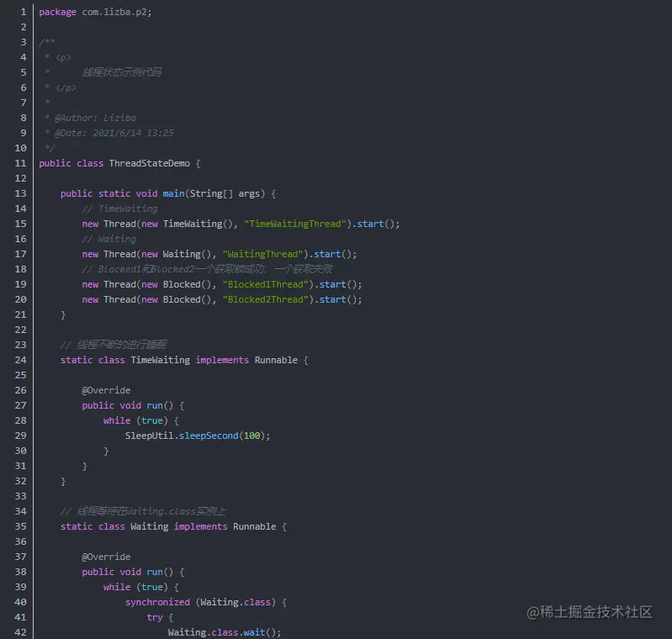Click public void run() on line 38

[x=133, y=572]
